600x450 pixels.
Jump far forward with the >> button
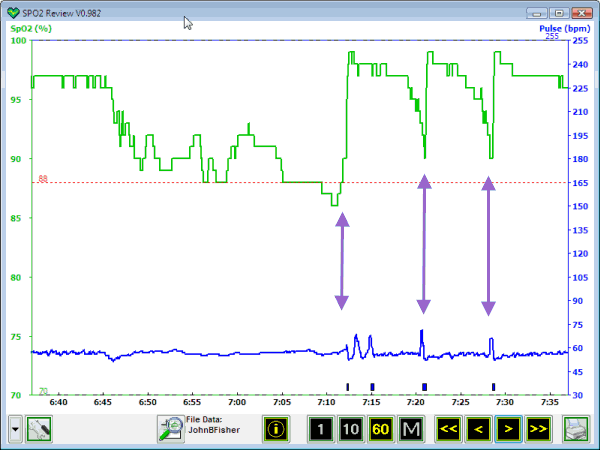pos(539,429)
